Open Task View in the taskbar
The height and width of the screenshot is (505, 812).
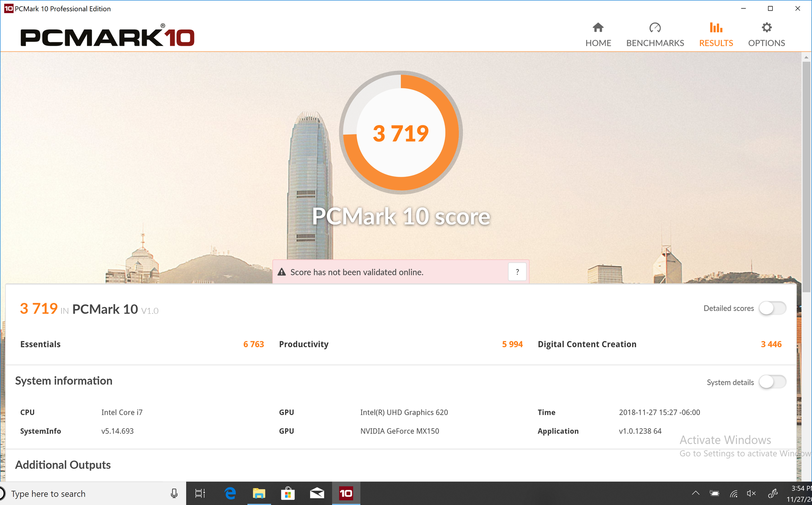click(x=200, y=493)
